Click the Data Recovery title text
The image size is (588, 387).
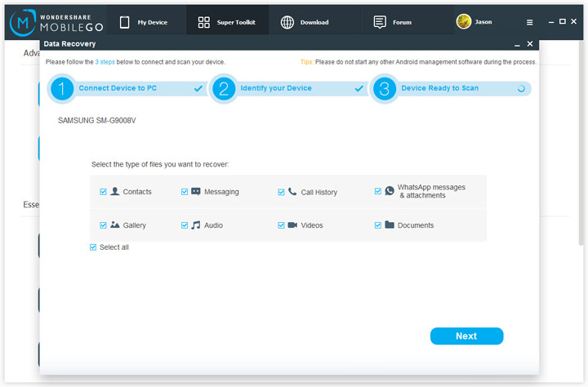click(69, 44)
